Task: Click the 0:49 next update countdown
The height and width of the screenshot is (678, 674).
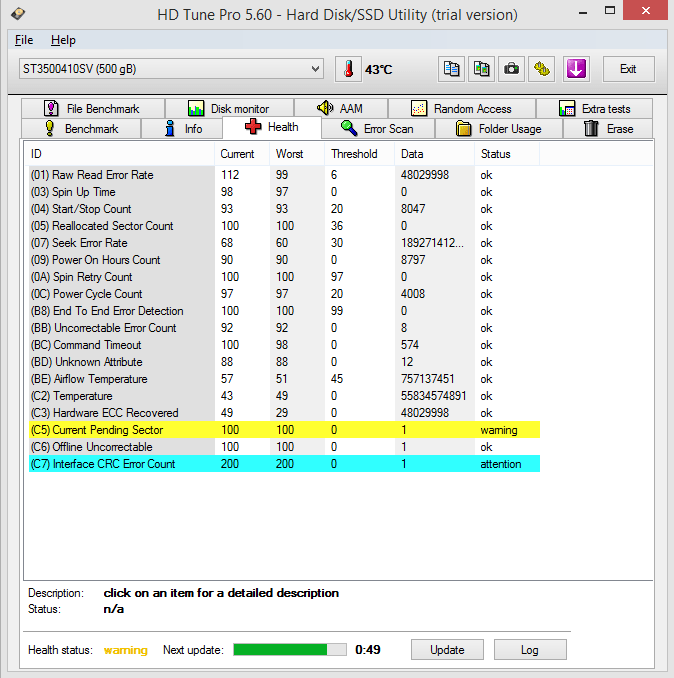Action: (x=368, y=649)
